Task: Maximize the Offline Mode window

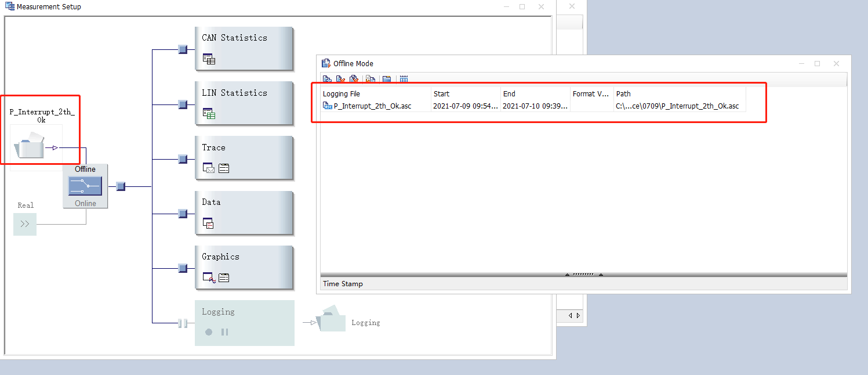Action: [818, 64]
